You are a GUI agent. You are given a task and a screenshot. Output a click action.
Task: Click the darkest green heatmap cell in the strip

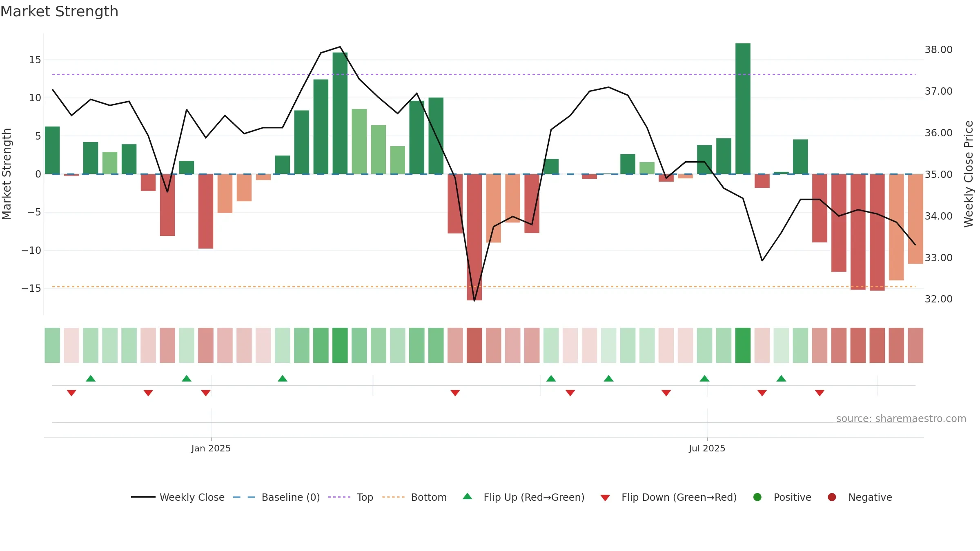tap(743, 345)
